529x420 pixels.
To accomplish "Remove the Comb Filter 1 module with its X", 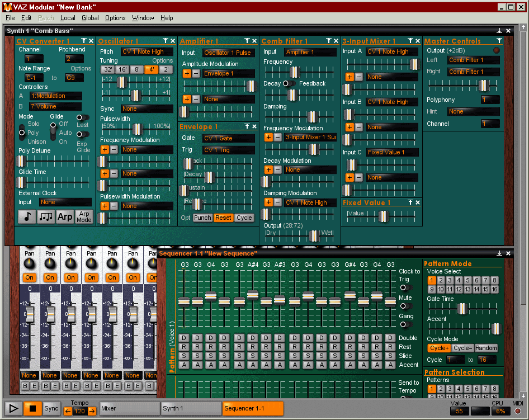I will (336, 41).
